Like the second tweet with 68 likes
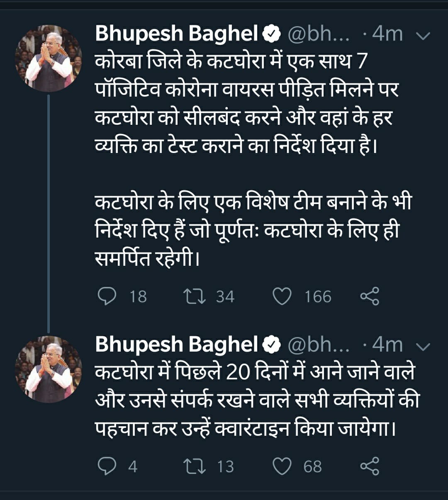This screenshot has width=448, height=500. [282, 466]
